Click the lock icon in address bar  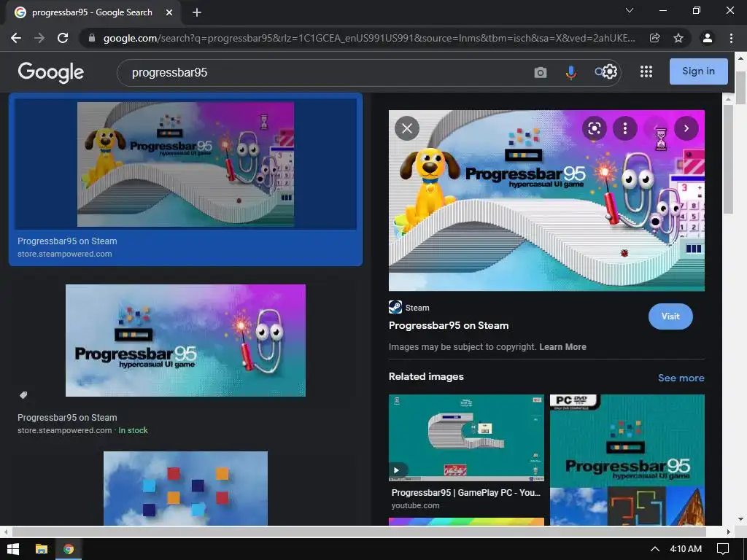coord(92,38)
